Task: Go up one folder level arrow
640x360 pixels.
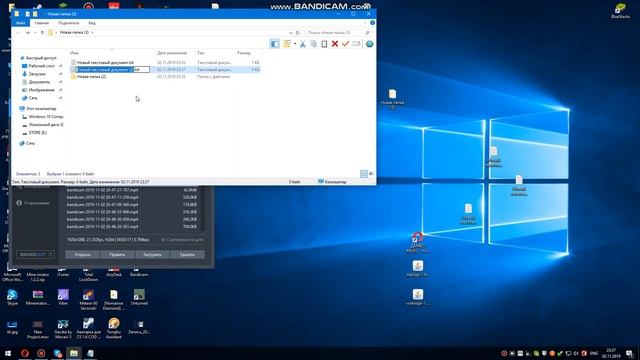Action: (x=42, y=32)
